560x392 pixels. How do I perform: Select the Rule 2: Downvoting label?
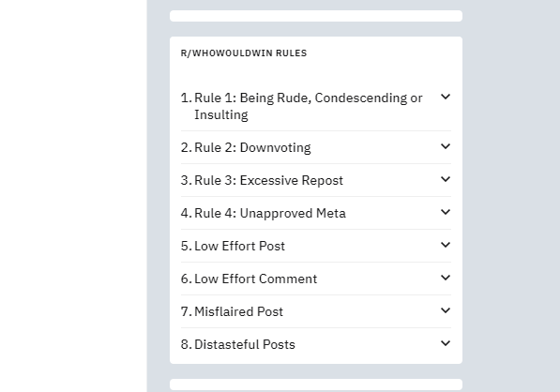click(252, 147)
